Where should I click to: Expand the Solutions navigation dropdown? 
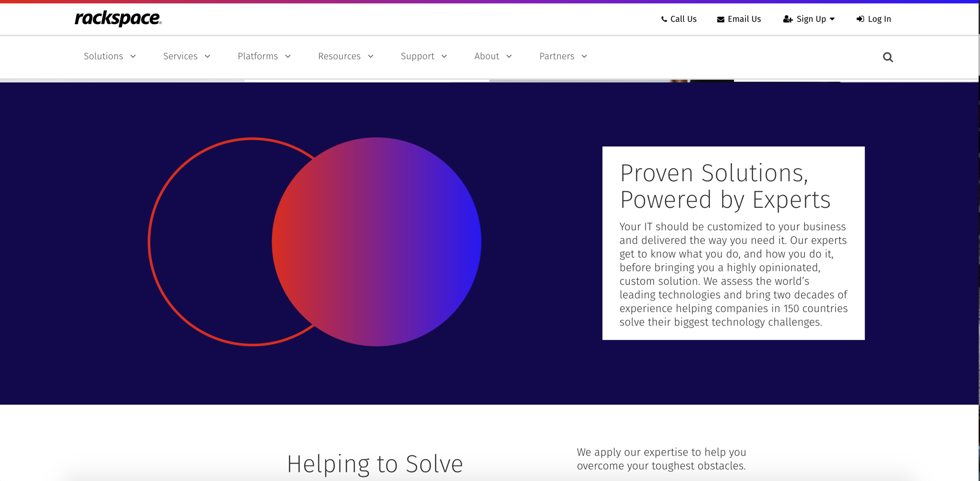click(133, 56)
